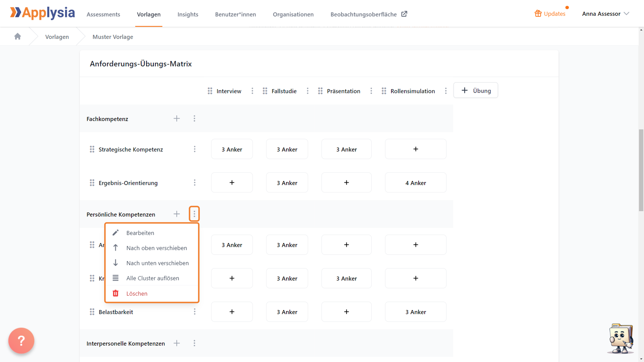The image size is (644, 362).
Task: Click drag handle icon next to Rollensimulation
Action: (384, 91)
